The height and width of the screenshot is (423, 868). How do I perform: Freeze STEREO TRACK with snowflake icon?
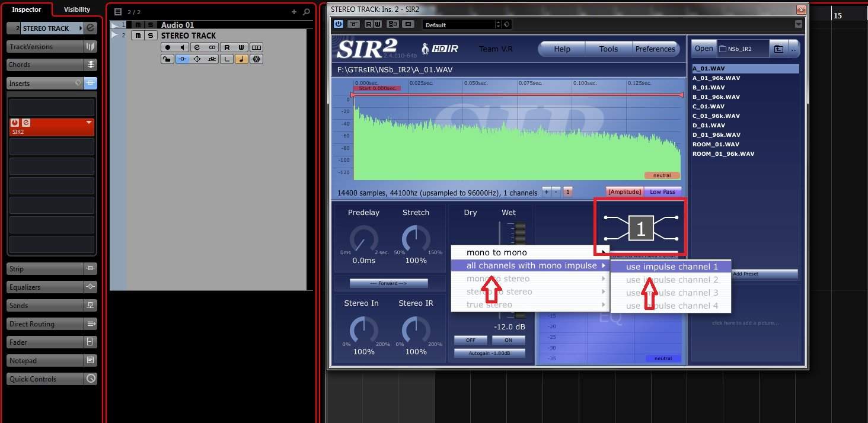(x=256, y=59)
